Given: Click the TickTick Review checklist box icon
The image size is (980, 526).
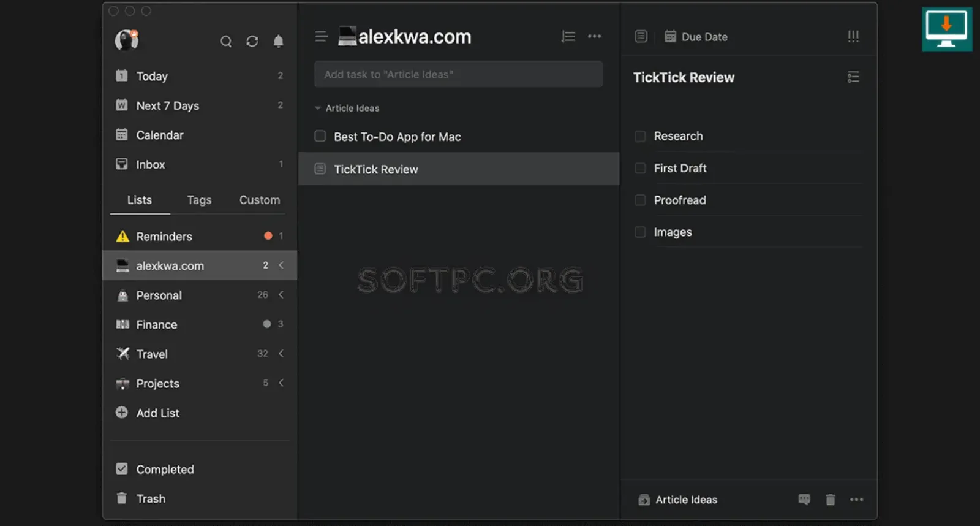Looking at the screenshot, I should pyautogui.click(x=320, y=169).
